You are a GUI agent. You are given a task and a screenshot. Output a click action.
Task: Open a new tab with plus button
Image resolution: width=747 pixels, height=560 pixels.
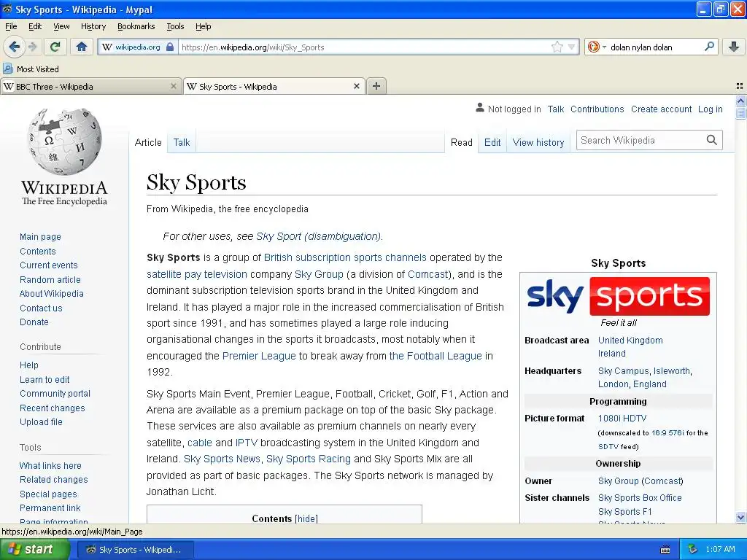376,86
